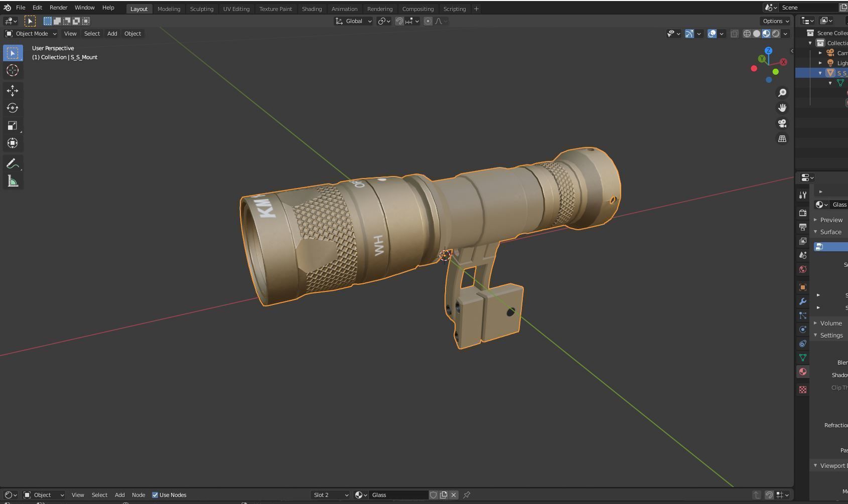The image size is (848, 504).
Task: Select the Cursor tool in the toolbar
Action: [x=13, y=70]
